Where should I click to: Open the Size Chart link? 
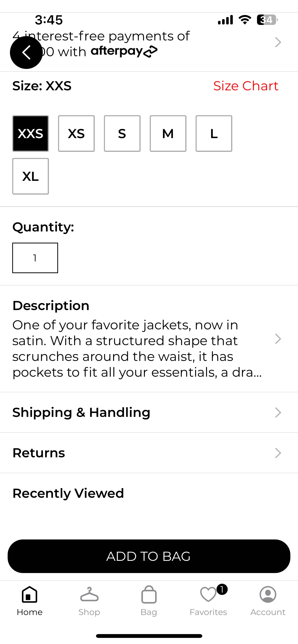point(246,86)
